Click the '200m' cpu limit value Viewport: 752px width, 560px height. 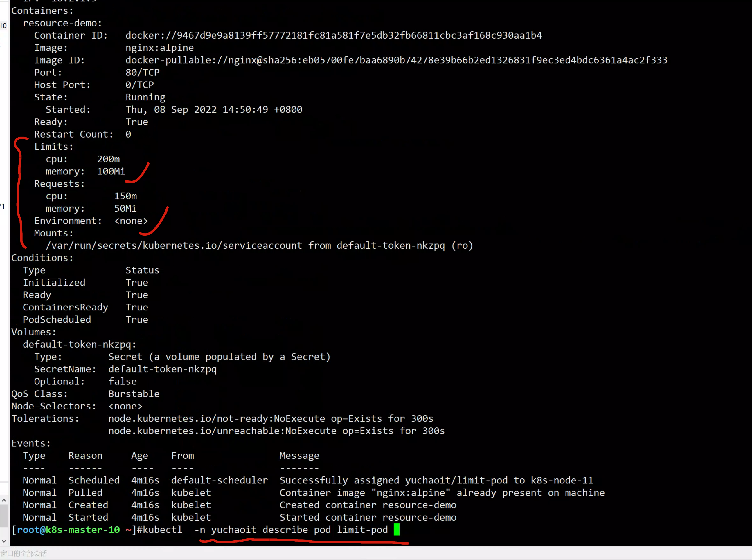[x=108, y=159]
